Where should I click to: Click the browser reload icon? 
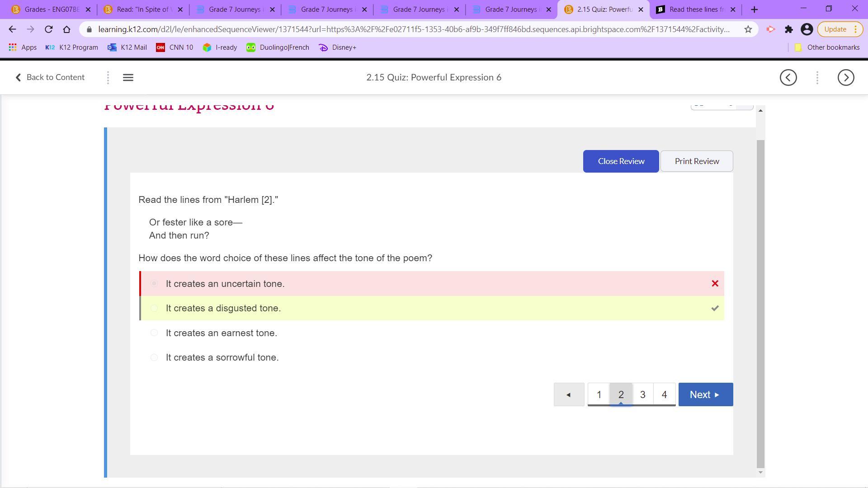point(49,29)
